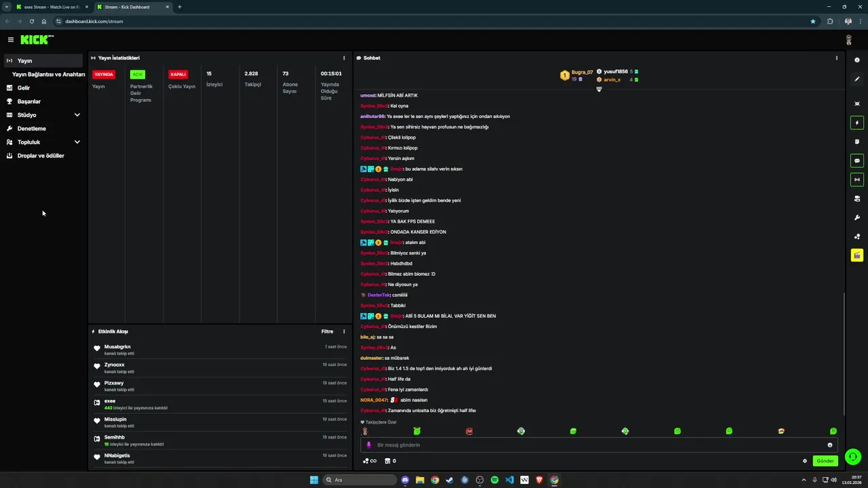Click the Musabgrkn follow event
This screenshot has width=868, height=488.
220,350
